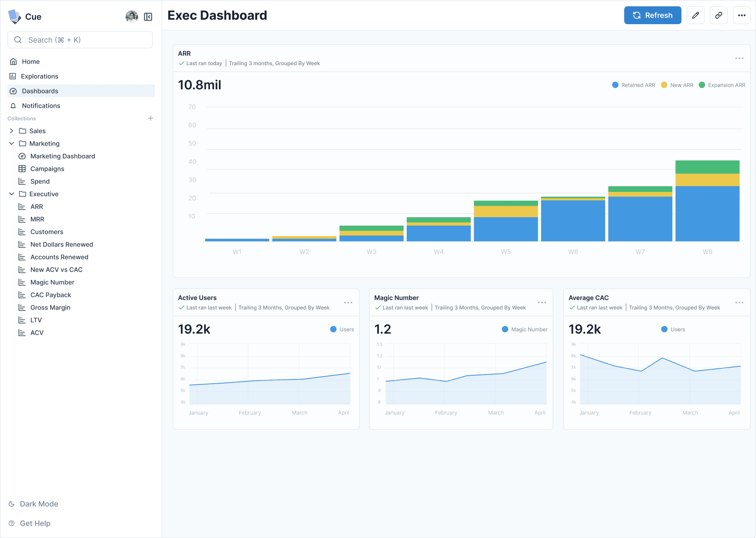The width and height of the screenshot is (756, 538).
Task: Open ARR card options menu
Action: coord(739,58)
